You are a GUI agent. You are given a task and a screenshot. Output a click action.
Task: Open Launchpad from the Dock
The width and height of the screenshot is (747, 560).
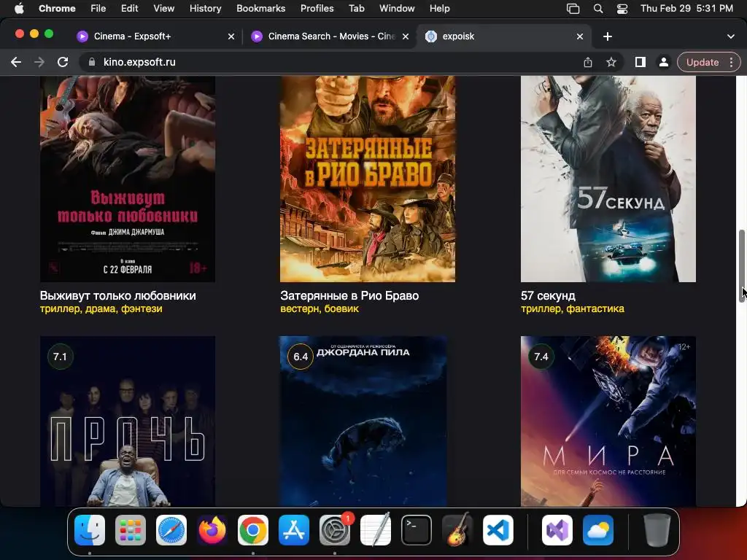tap(131, 530)
